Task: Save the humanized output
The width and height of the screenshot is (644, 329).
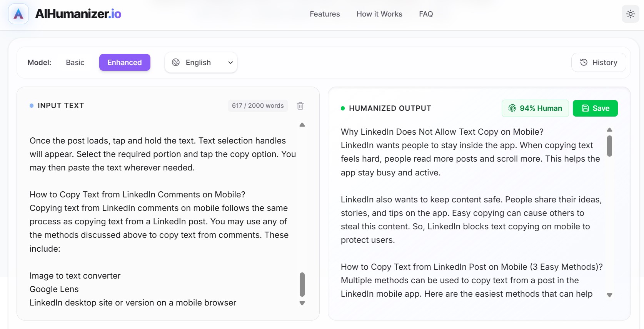Action: pyautogui.click(x=595, y=108)
